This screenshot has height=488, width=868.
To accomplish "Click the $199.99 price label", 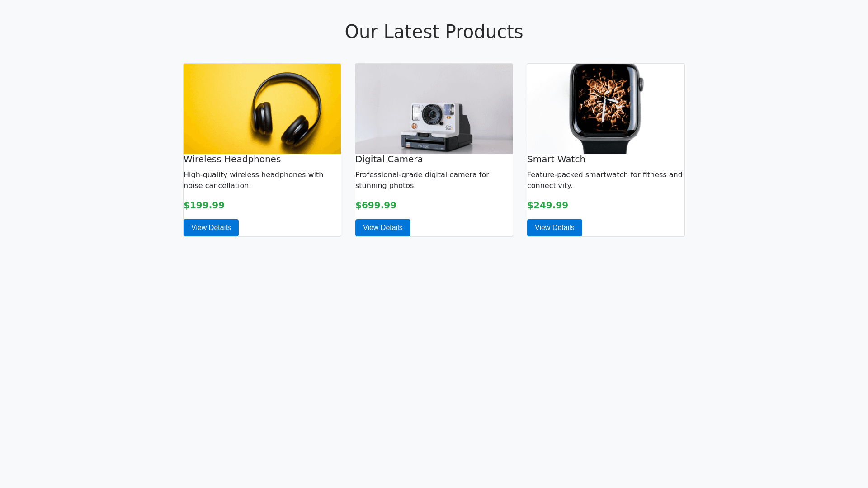I will [x=204, y=205].
